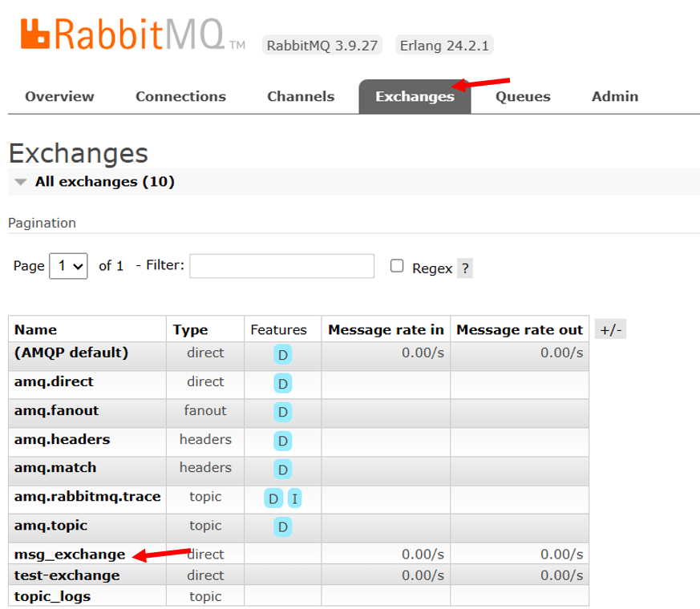Open the Channels tab
This screenshot has width=700, height=609.
click(x=301, y=96)
